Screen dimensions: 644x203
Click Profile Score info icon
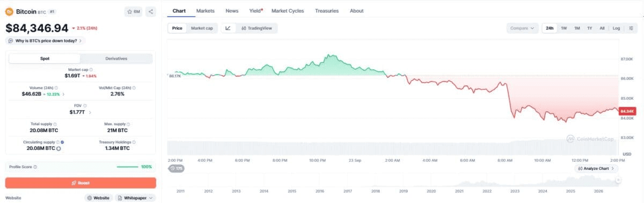(x=35, y=167)
